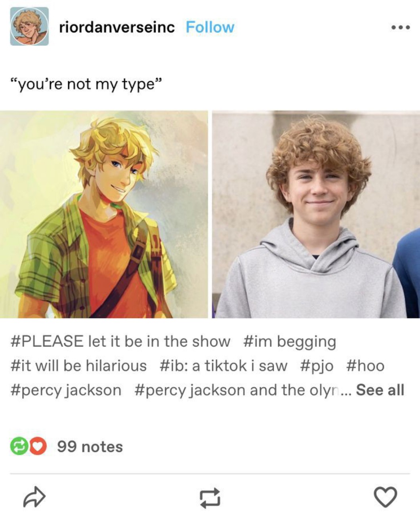Like the post with heart icon
This screenshot has height=524, width=420.
[385, 497]
